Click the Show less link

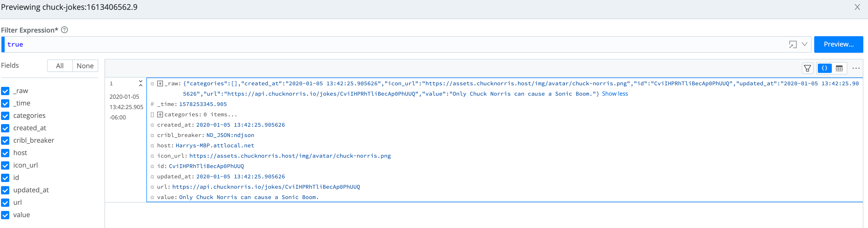[615, 94]
